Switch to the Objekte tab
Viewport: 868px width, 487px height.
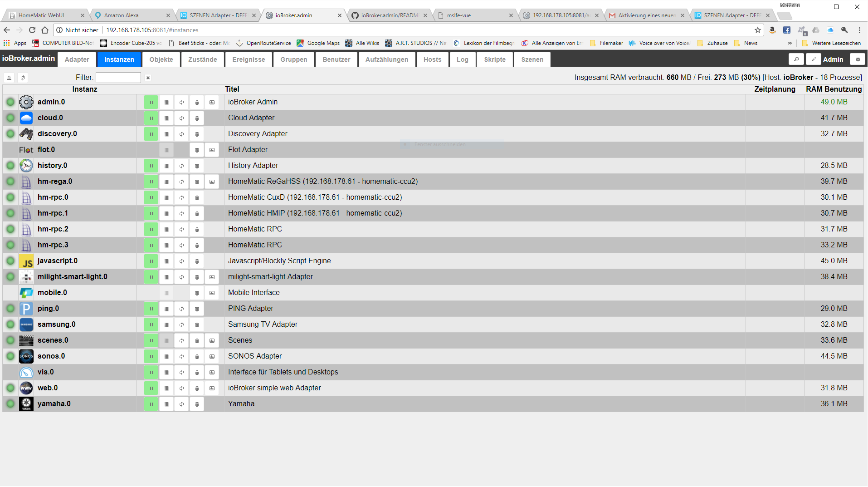161,59
